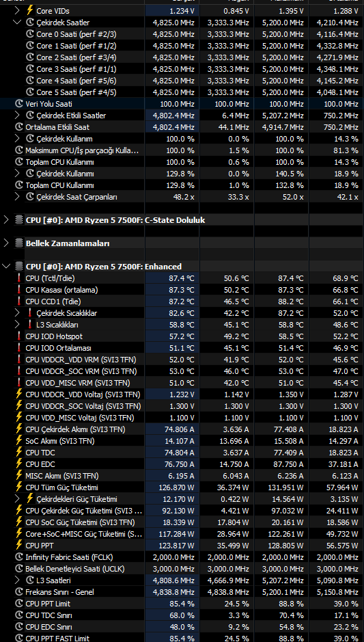Screen dimensions: 364x642
Task: Click the clock icon of Ortalama Etkili Saat
Action: point(19,127)
